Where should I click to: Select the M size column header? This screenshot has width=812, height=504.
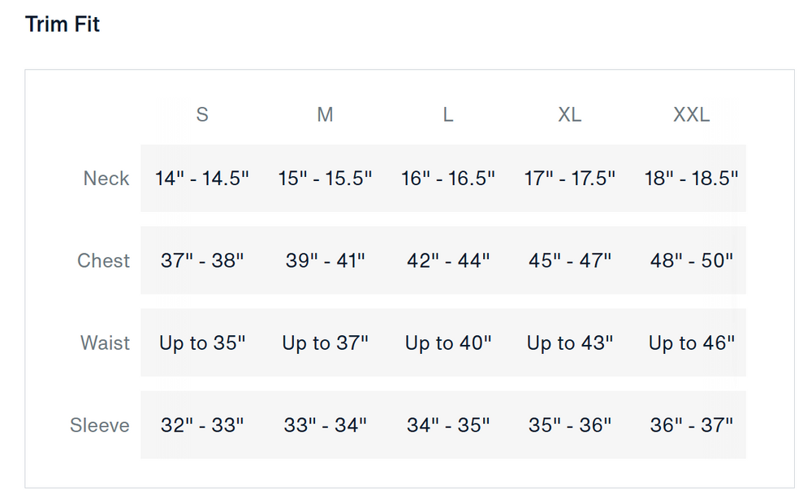[325, 115]
